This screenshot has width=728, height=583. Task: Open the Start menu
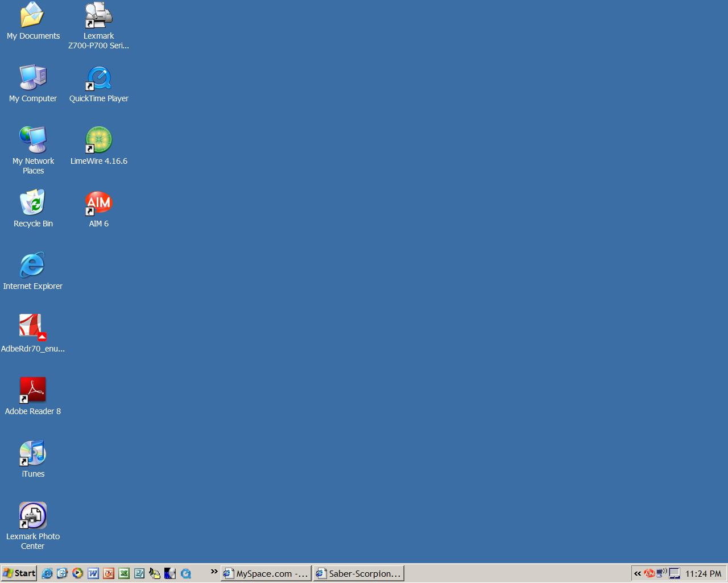[x=19, y=573]
